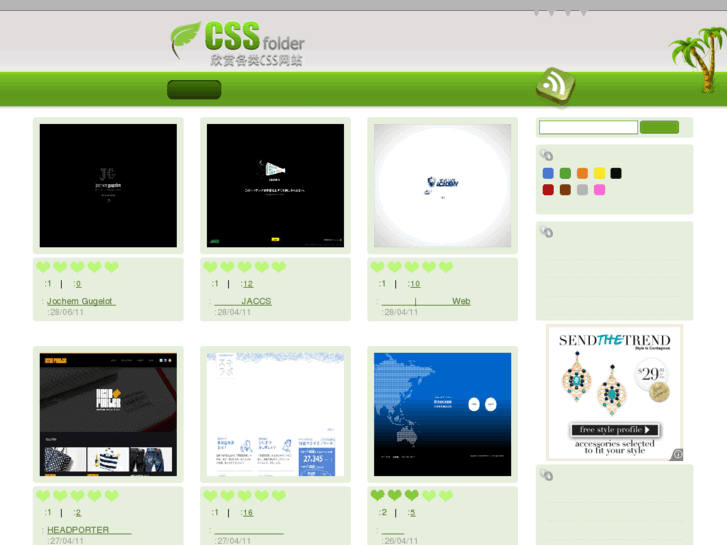Click the chain link icon below the advertisement
Image resolution: width=727 pixels, height=545 pixels.
(x=546, y=474)
